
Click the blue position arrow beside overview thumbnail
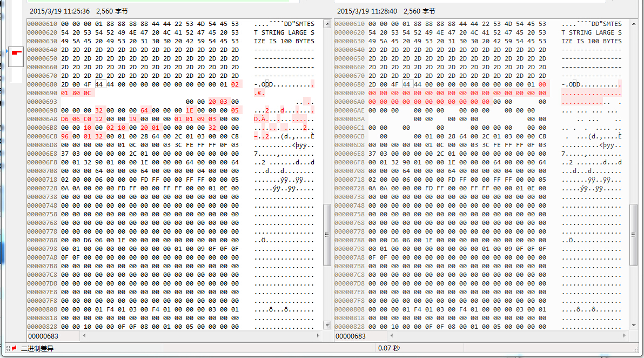(7, 51)
